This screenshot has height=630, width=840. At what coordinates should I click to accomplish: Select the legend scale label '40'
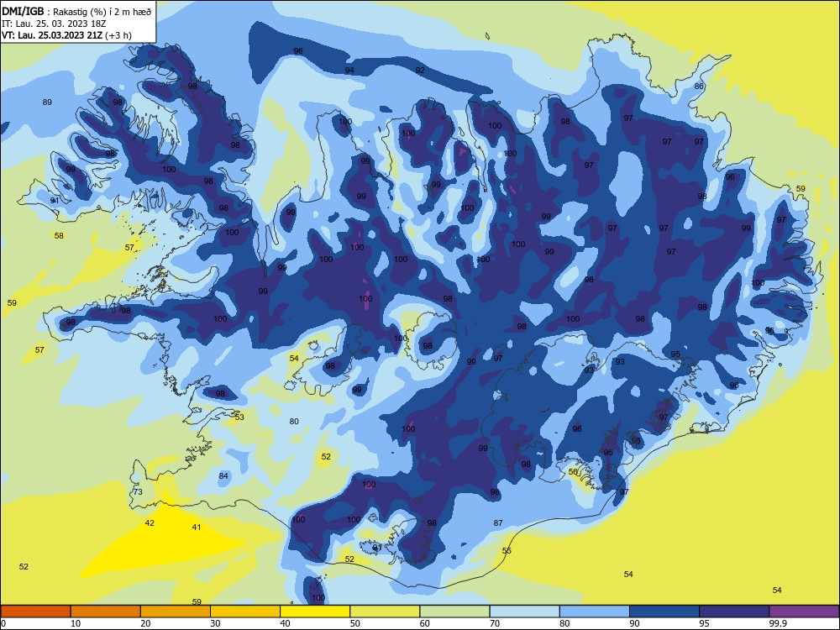pos(285,623)
